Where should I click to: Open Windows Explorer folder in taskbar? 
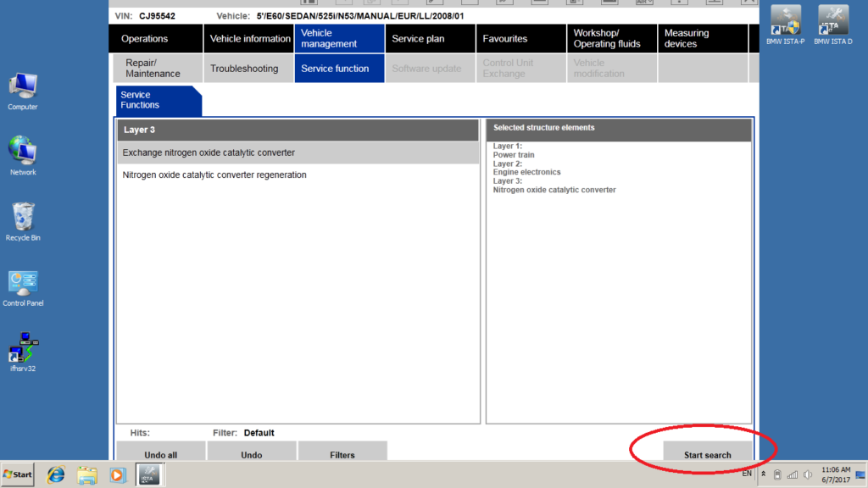pos(86,474)
